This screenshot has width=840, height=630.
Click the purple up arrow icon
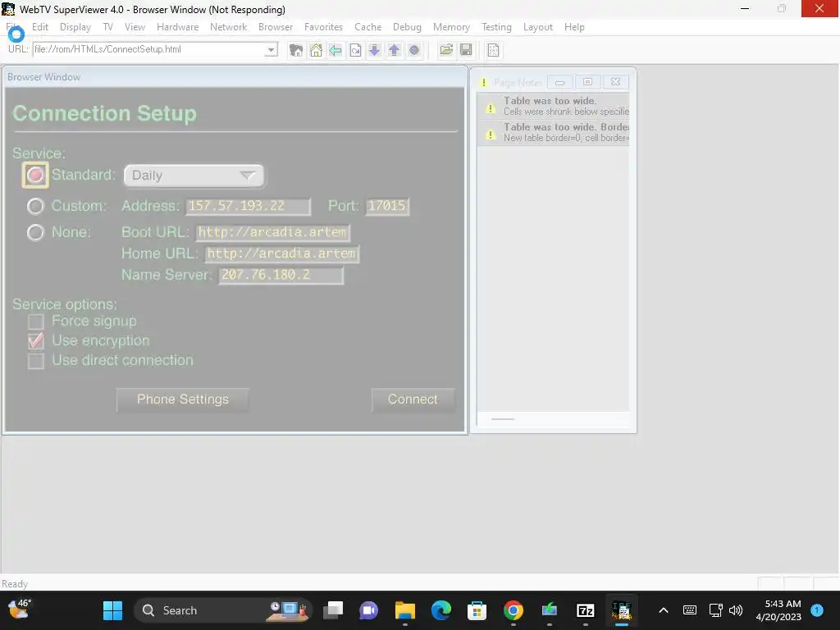point(395,50)
